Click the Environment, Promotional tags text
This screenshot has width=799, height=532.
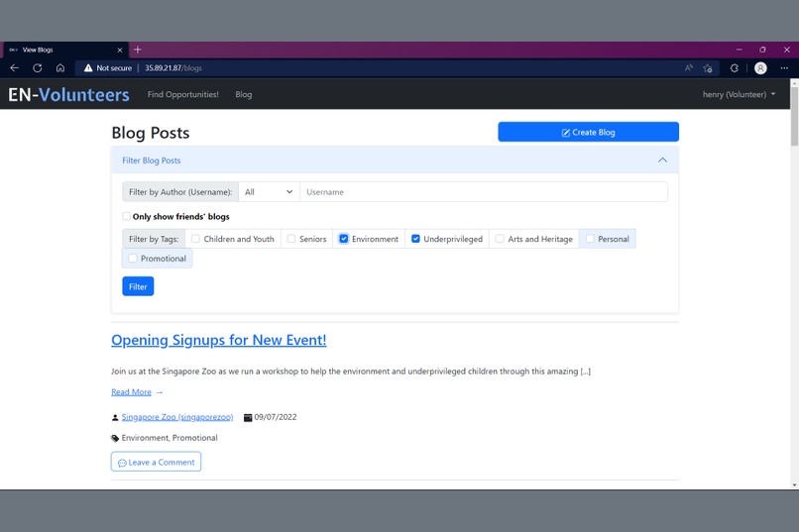tap(170, 438)
